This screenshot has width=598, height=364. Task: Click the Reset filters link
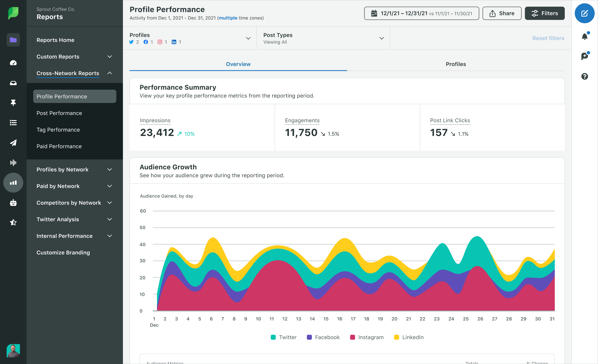coord(548,38)
